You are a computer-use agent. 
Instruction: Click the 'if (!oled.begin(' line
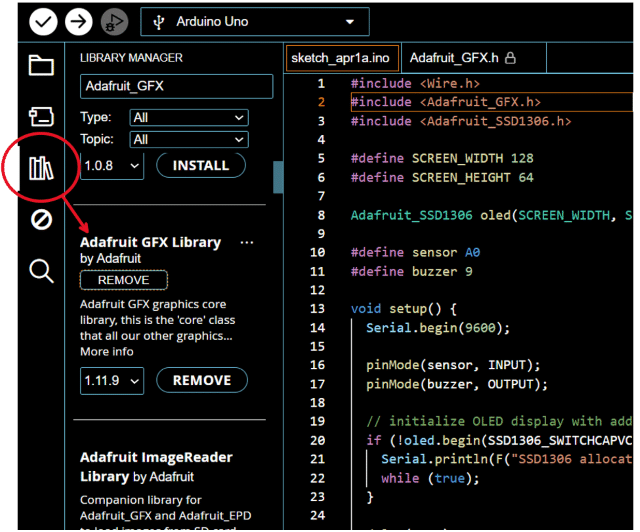tap(499, 441)
